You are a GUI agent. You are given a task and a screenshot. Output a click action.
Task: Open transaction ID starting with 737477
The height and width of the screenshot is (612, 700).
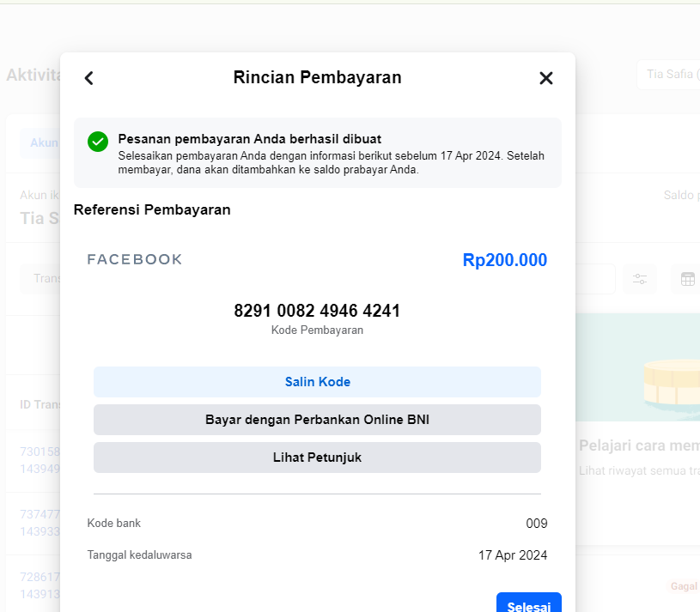(40, 523)
